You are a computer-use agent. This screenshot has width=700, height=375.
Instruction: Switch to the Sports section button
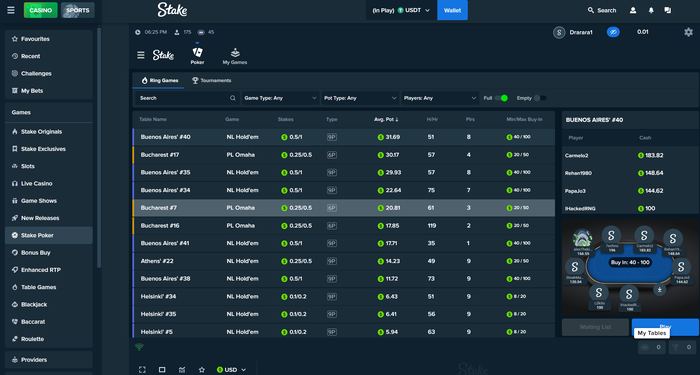pyautogui.click(x=78, y=10)
